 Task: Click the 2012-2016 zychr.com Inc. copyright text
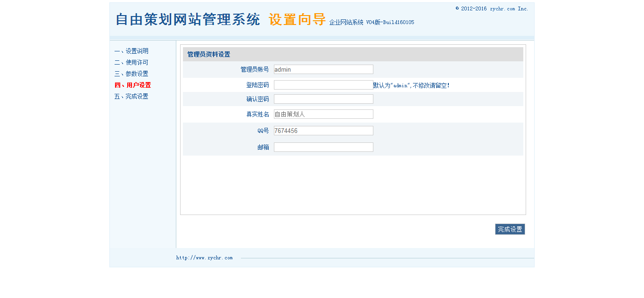click(492, 8)
